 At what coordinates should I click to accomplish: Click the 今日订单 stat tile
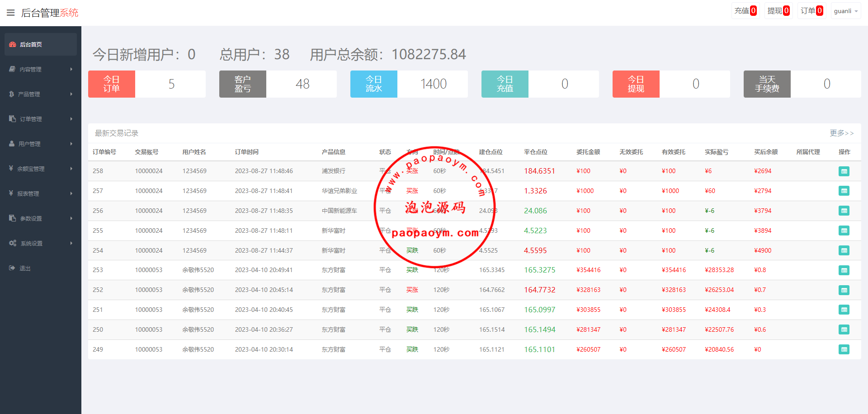coord(112,84)
